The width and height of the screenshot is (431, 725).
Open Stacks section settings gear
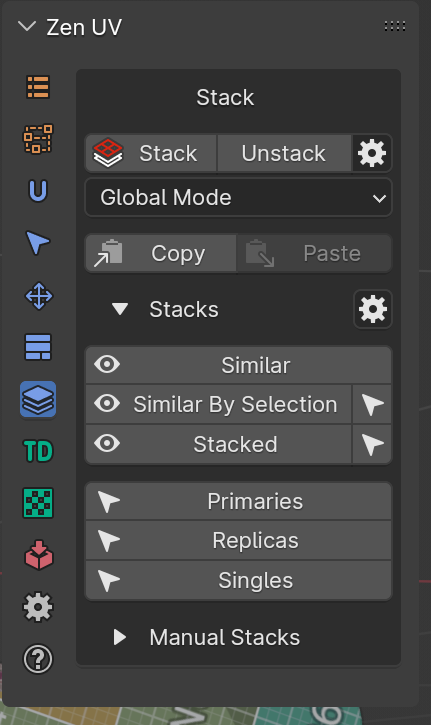pyautogui.click(x=373, y=309)
